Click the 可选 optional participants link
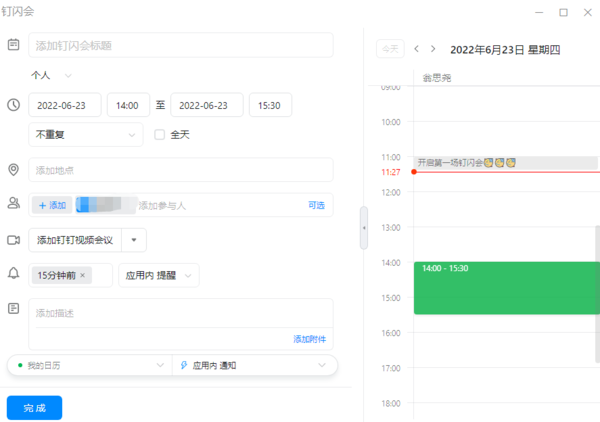 [316, 205]
